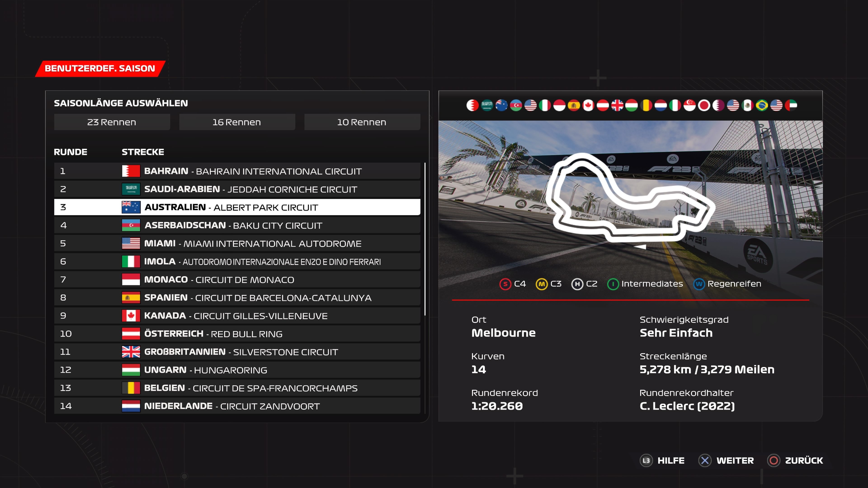Screen dimensions: 868x488
Task: Click the Austria flag in the top flag strip
Action: (603, 106)
